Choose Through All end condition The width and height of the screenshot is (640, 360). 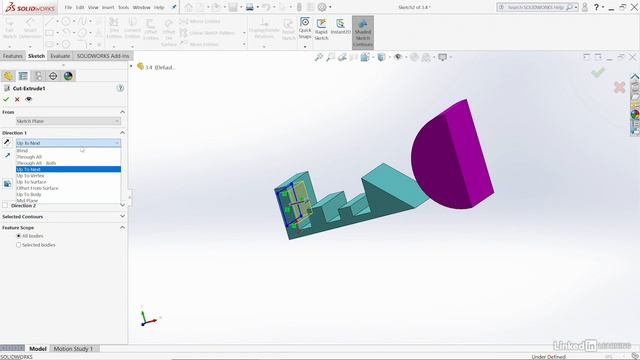pos(68,157)
